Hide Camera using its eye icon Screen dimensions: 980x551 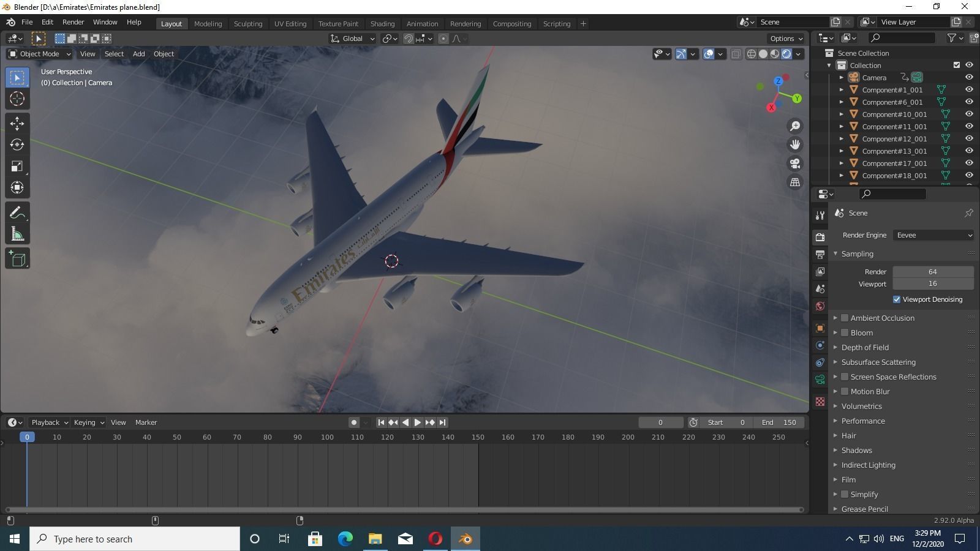(x=969, y=77)
